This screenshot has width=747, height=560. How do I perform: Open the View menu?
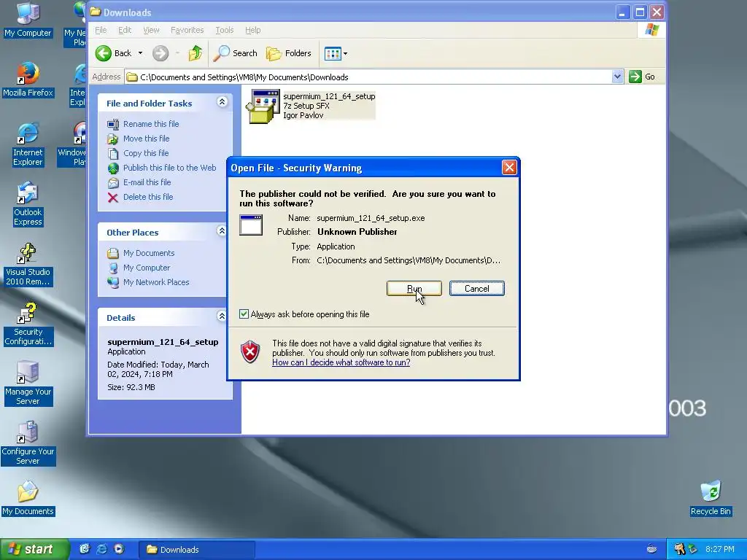click(151, 30)
